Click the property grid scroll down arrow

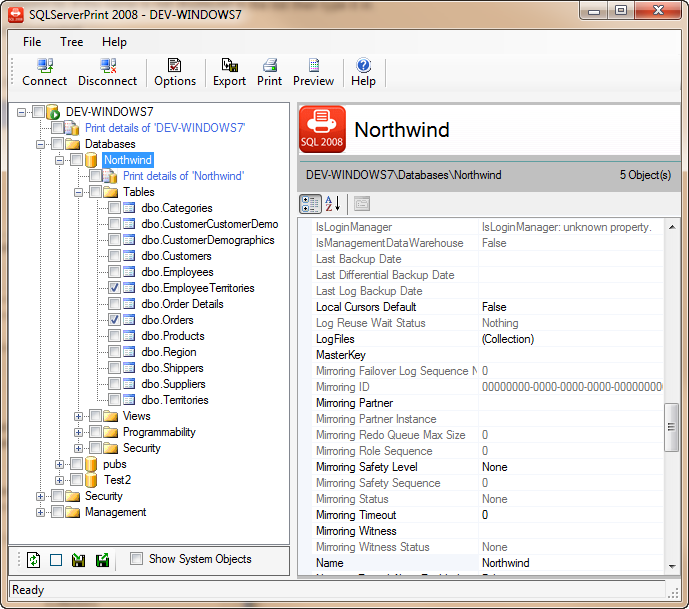[x=672, y=566]
